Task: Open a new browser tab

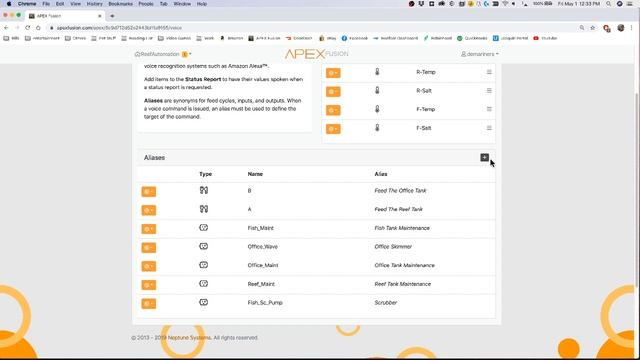Action: click(112, 16)
